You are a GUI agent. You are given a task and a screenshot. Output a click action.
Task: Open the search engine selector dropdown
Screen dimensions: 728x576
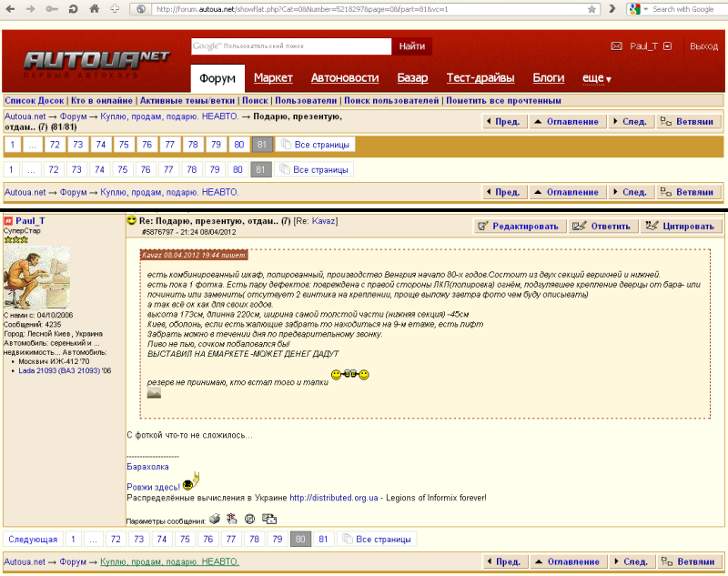pyautogui.click(x=636, y=9)
